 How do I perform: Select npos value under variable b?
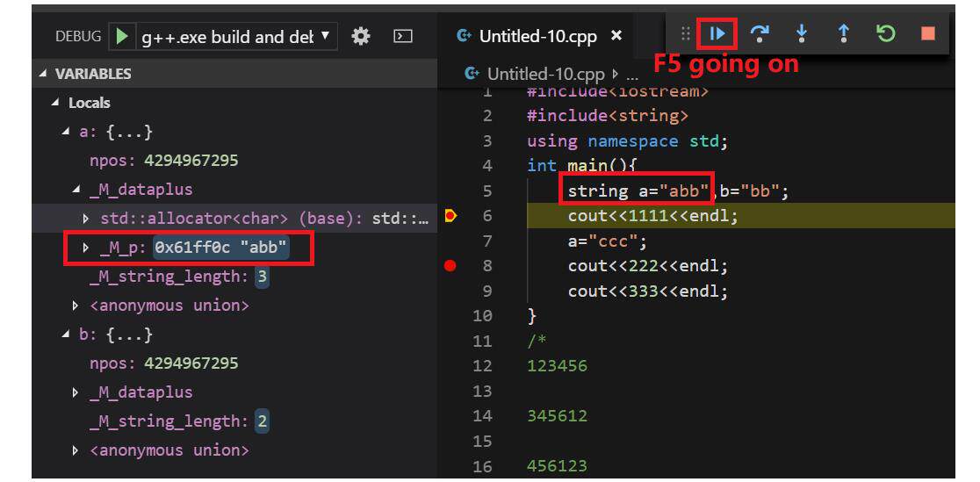191,363
